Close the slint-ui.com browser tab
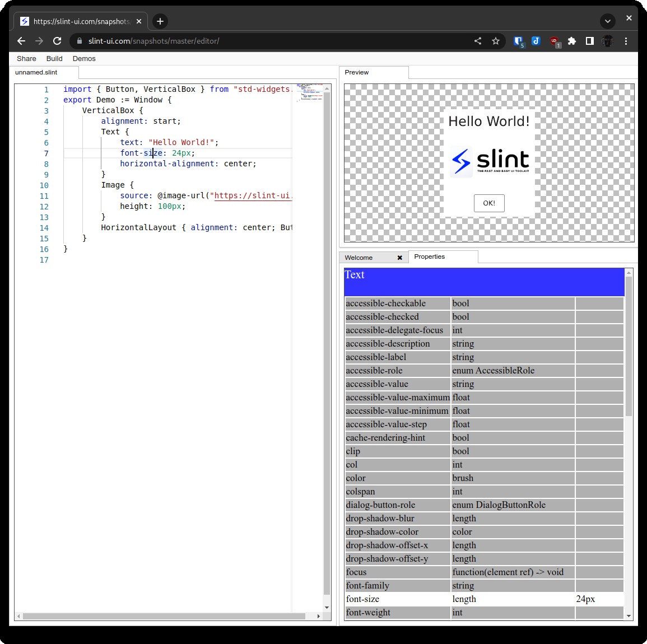 pyautogui.click(x=139, y=21)
